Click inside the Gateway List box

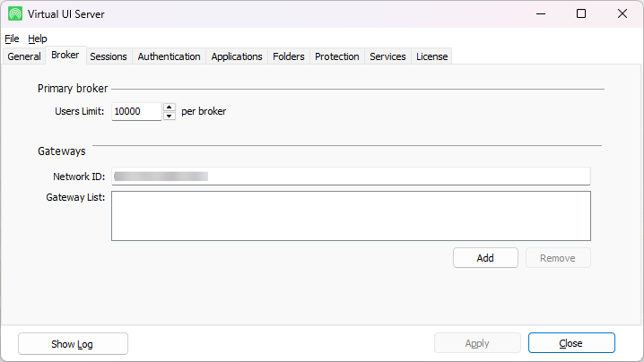pyautogui.click(x=351, y=215)
